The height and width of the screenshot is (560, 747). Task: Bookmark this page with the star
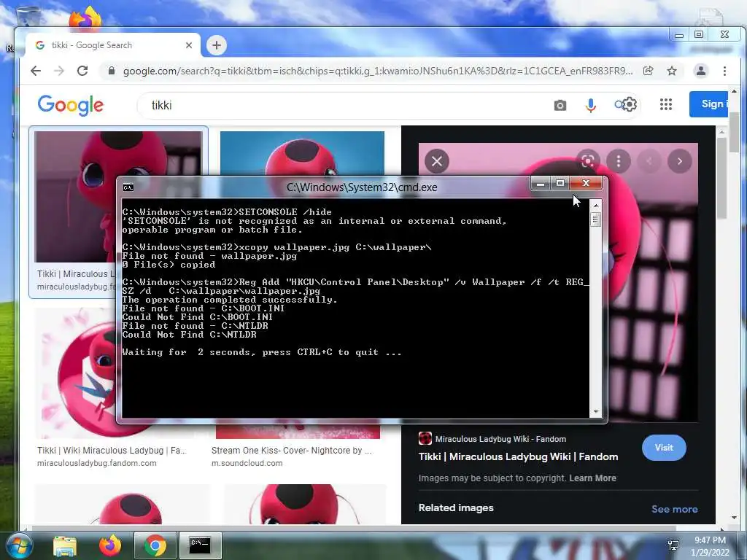pos(672,71)
